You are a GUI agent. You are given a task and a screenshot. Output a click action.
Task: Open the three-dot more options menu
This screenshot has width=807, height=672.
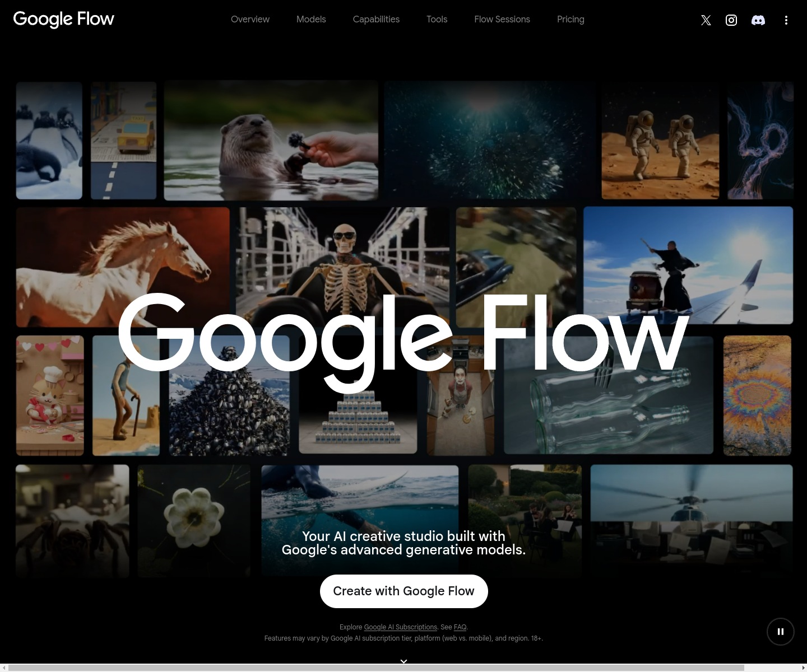click(x=786, y=20)
